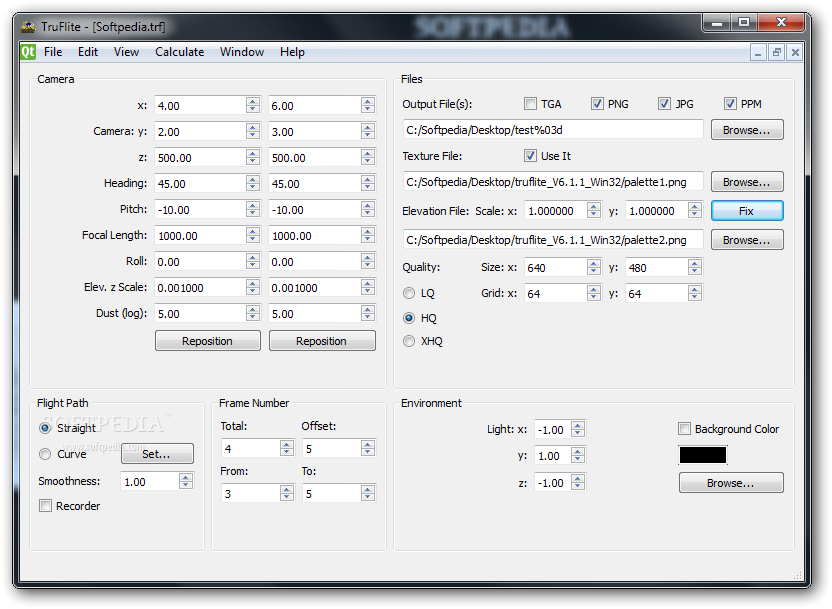Open the Calculate menu
Screen dimensions: 832x609
[179, 52]
